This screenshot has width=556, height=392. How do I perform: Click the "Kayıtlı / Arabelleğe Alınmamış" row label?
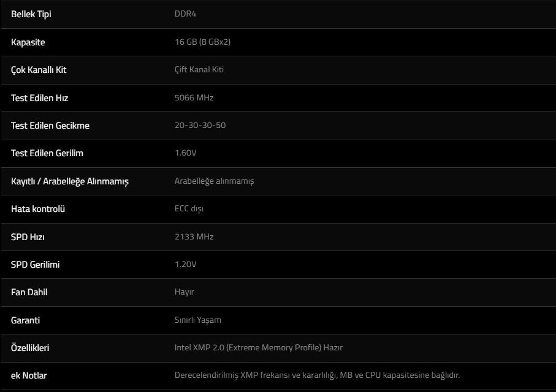[70, 181]
